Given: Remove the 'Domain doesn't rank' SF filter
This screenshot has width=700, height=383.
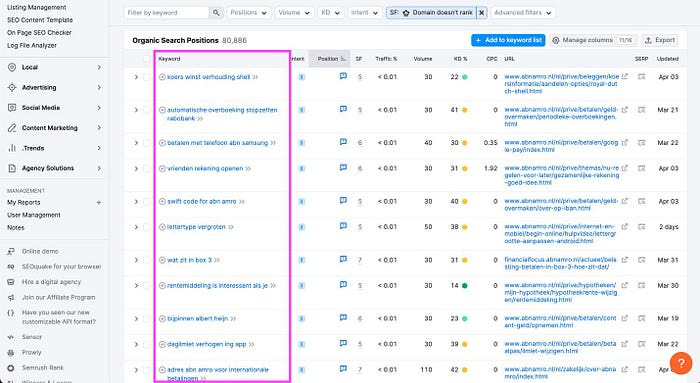Looking at the screenshot, I should (x=482, y=12).
